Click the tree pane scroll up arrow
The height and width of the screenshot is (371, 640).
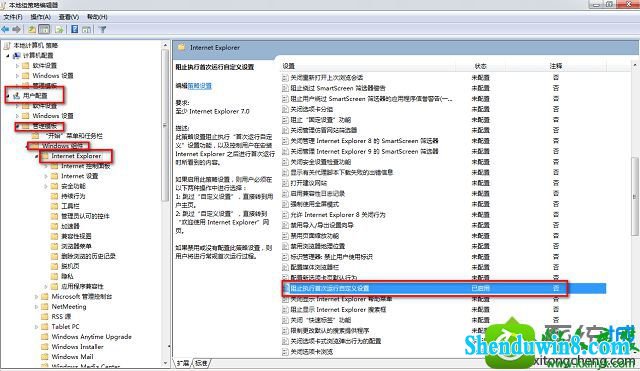[x=165, y=45]
